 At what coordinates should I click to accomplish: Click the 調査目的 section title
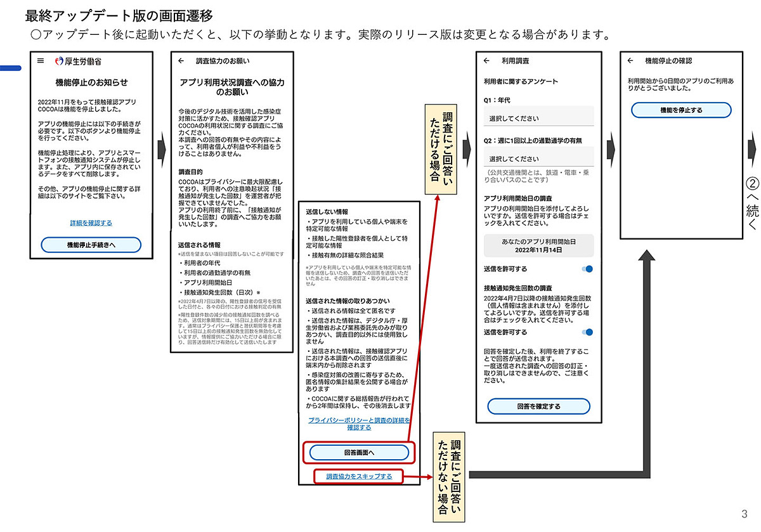(191, 171)
